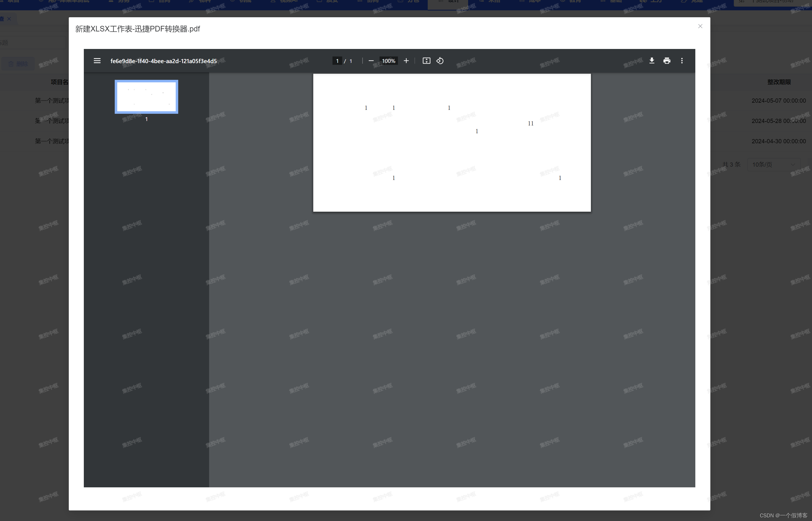Viewport: 812px width, 521px height.
Task: Download the PDF file
Action: pos(652,61)
